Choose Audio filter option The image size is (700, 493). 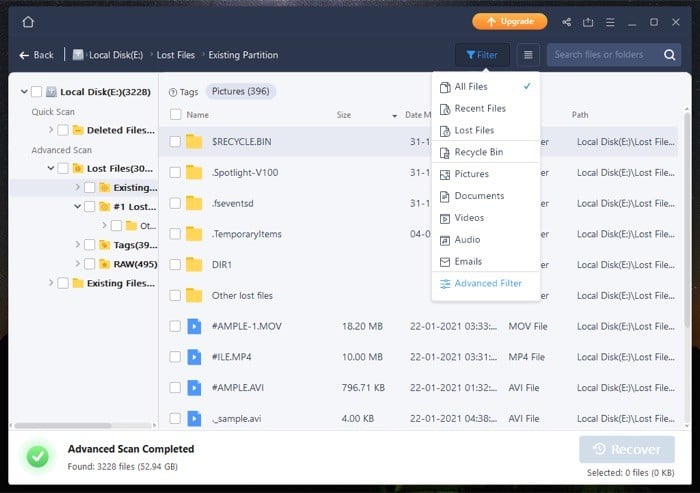click(x=486, y=240)
